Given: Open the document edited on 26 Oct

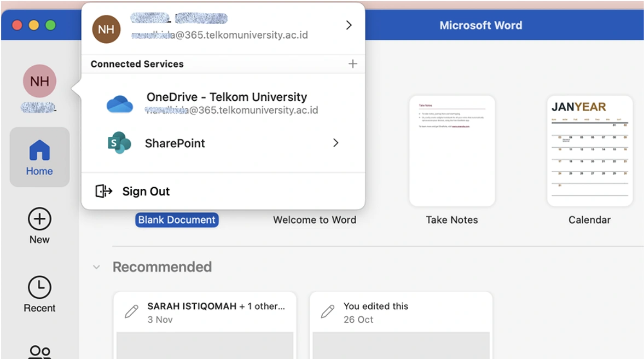Looking at the screenshot, I should point(401,326).
